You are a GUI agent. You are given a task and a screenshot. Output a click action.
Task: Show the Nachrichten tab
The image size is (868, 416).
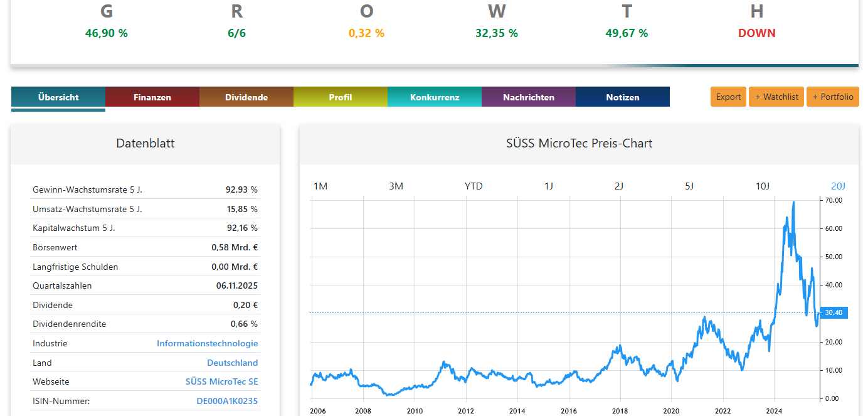pos(529,97)
